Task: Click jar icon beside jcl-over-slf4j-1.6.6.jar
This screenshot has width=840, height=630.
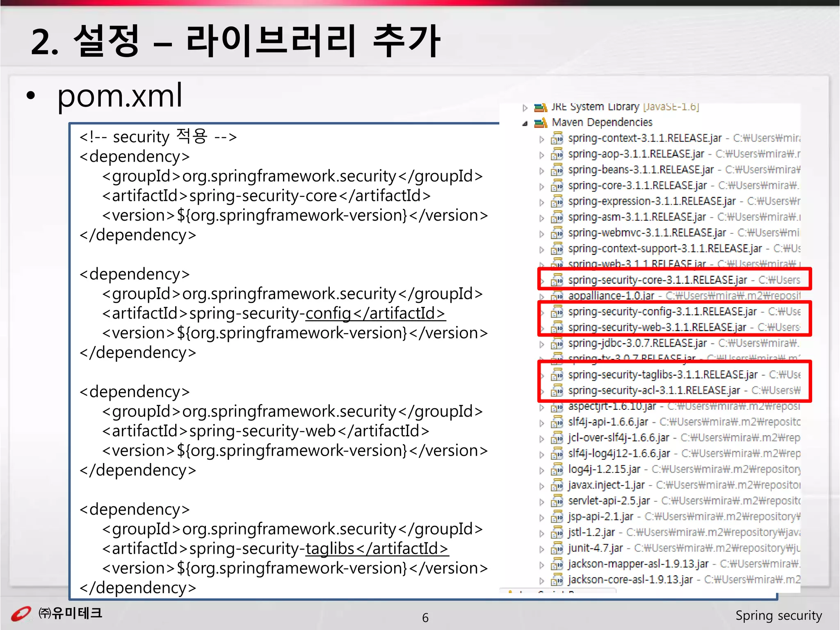Action: pos(557,438)
